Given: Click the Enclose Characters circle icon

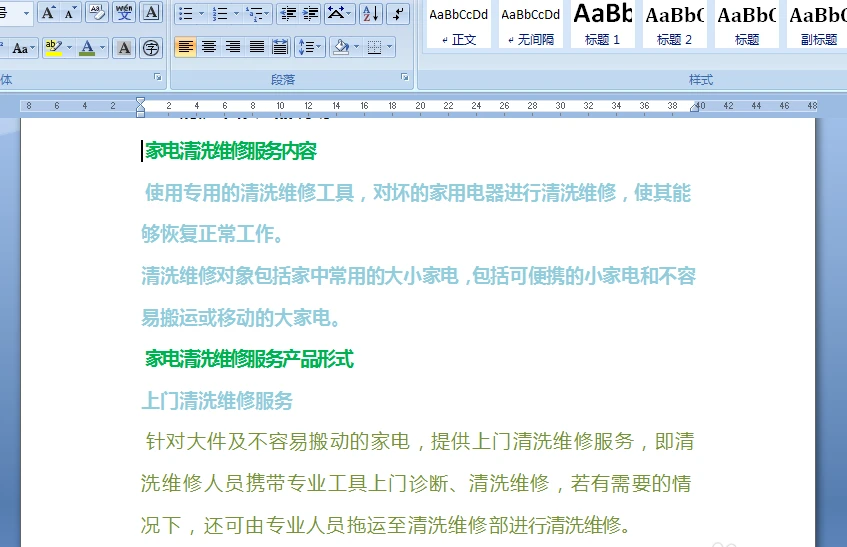Looking at the screenshot, I should pos(151,47).
